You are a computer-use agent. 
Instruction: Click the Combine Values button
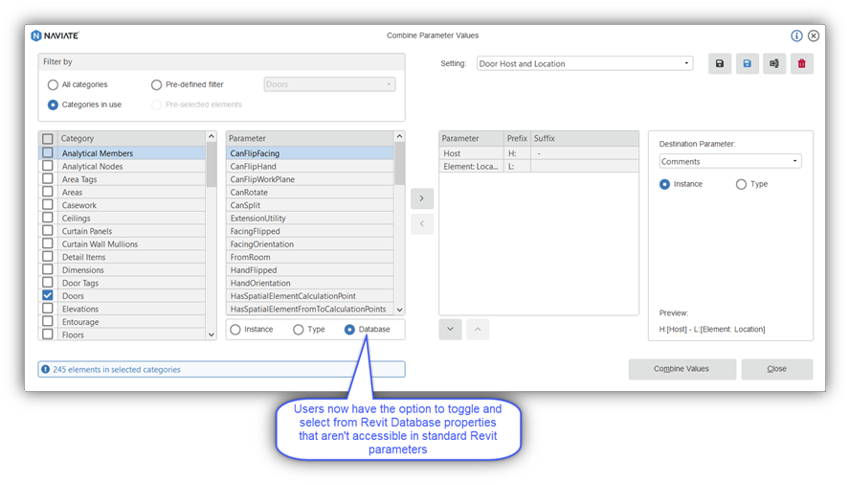682,369
